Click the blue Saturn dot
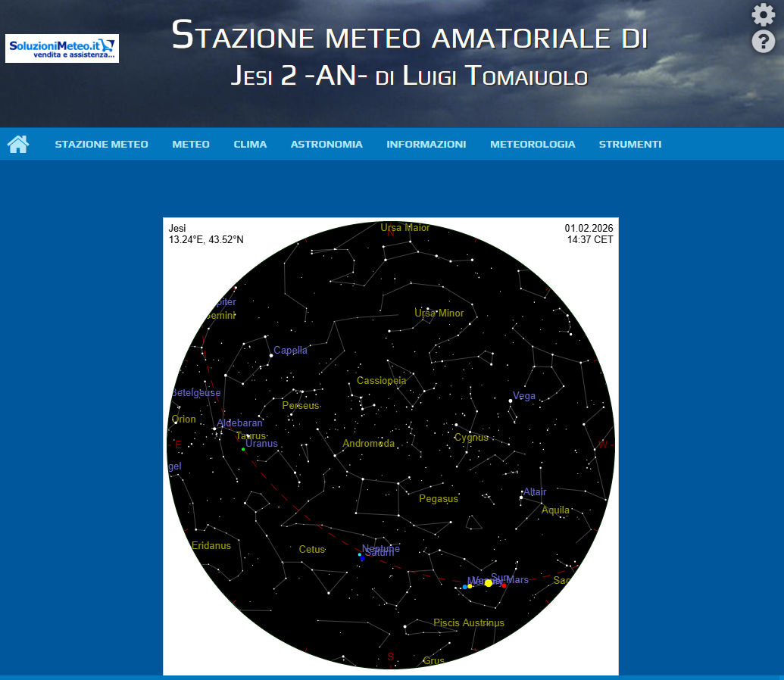This screenshot has height=680, width=784. [363, 559]
